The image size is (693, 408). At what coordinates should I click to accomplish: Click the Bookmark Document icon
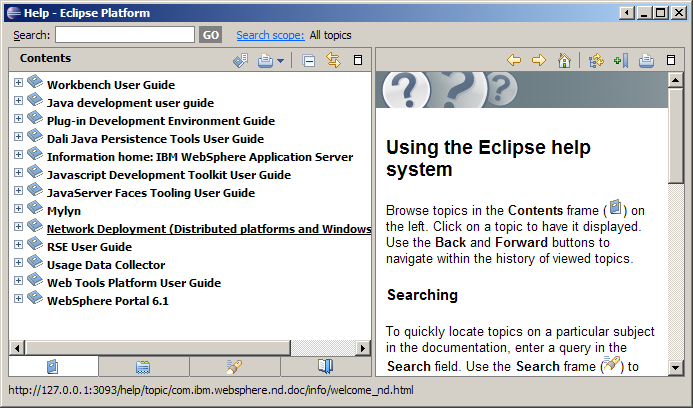point(621,60)
